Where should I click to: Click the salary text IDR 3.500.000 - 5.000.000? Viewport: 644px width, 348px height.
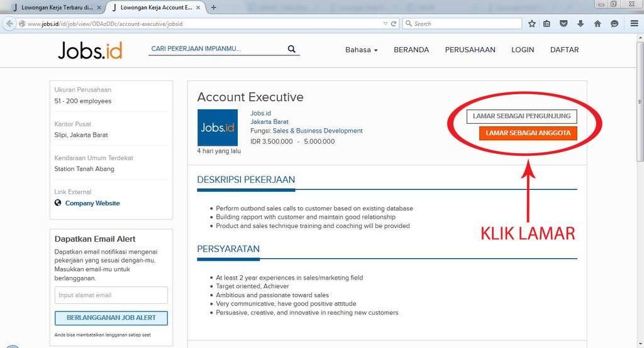pyautogui.click(x=292, y=141)
